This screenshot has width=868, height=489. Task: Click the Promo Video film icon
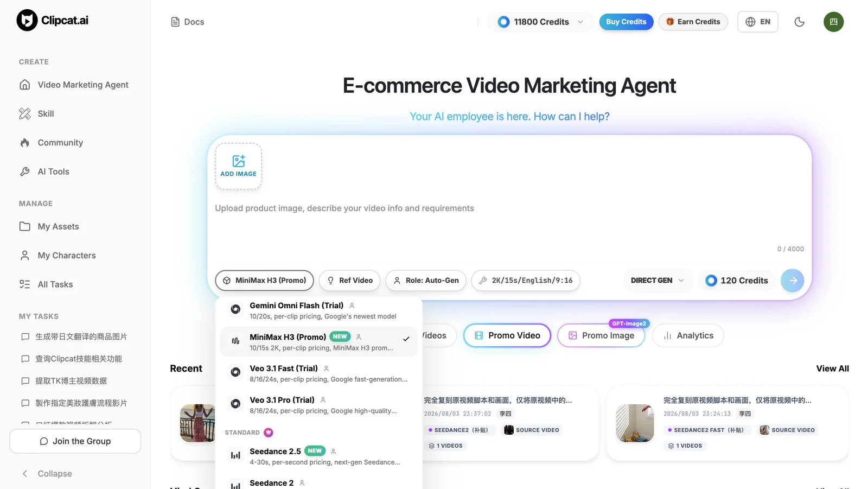[478, 335]
